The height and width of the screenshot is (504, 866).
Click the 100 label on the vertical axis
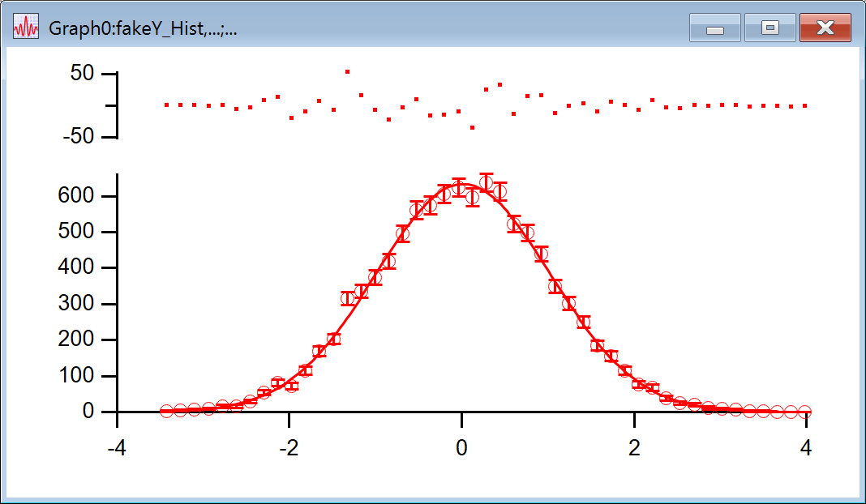click(x=79, y=376)
